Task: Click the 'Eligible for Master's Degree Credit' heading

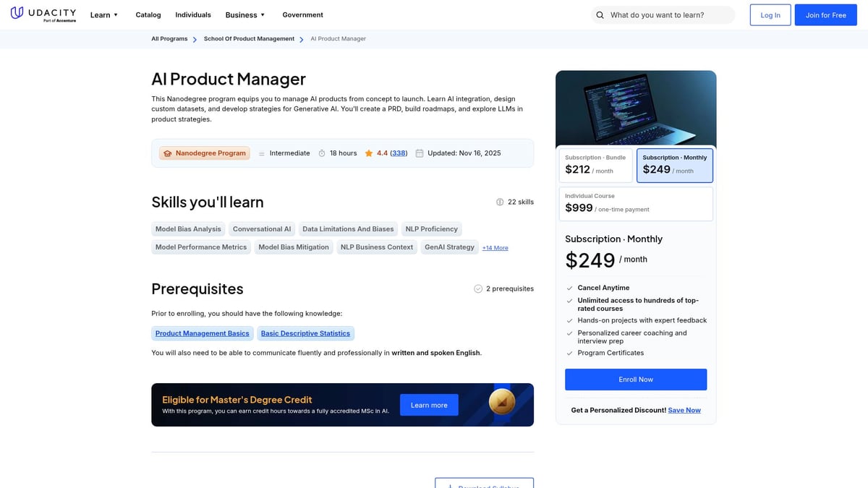Action: [237, 400]
